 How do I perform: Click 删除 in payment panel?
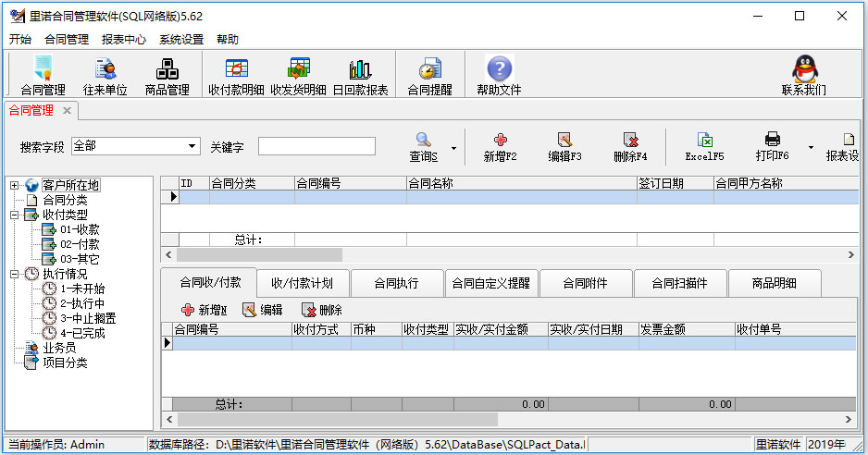pos(322,310)
